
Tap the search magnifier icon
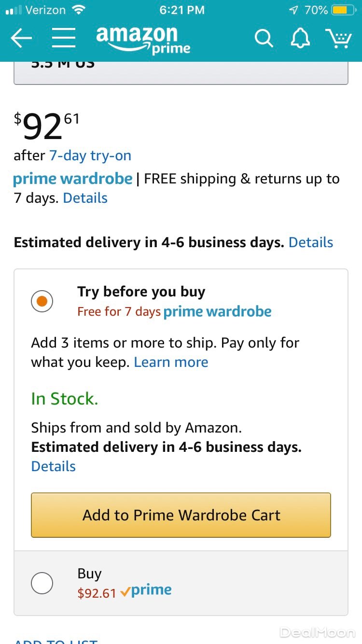[x=264, y=38]
